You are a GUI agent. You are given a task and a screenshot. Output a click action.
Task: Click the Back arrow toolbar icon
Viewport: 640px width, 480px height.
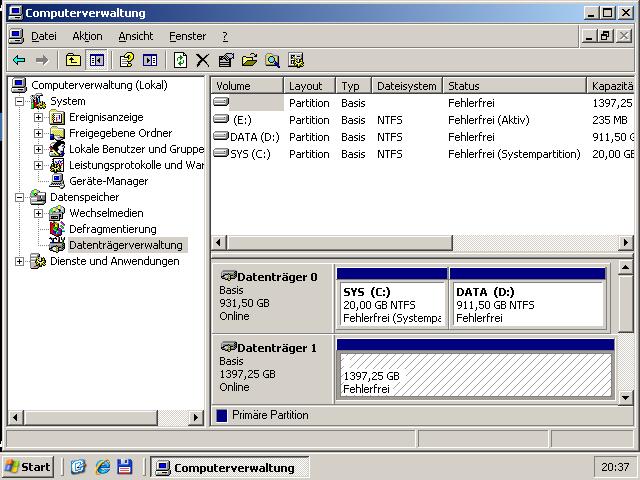pyautogui.click(x=19, y=60)
